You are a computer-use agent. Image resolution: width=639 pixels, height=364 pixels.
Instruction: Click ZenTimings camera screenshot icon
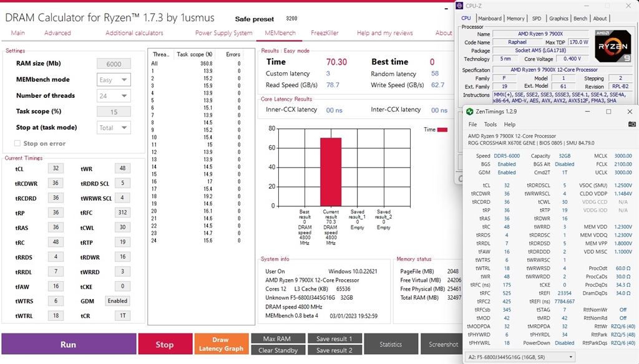(x=632, y=124)
